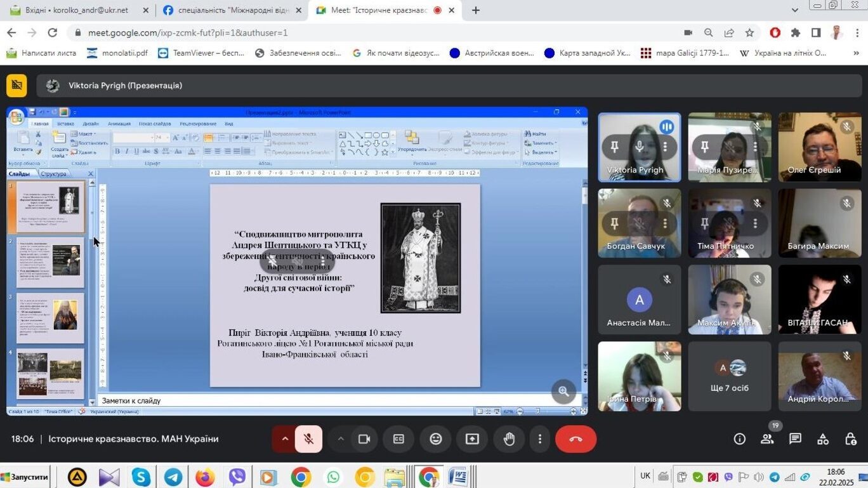The width and height of the screenshot is (868, 488).
Task: Open host controls lock icon
Action: click(851, 439)
